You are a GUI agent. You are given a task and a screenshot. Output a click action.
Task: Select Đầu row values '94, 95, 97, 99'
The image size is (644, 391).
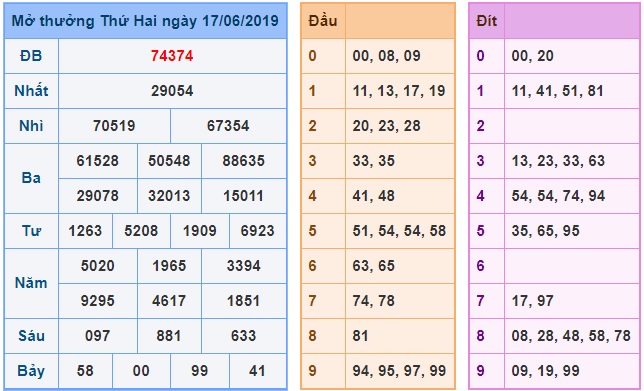point(399,371)
